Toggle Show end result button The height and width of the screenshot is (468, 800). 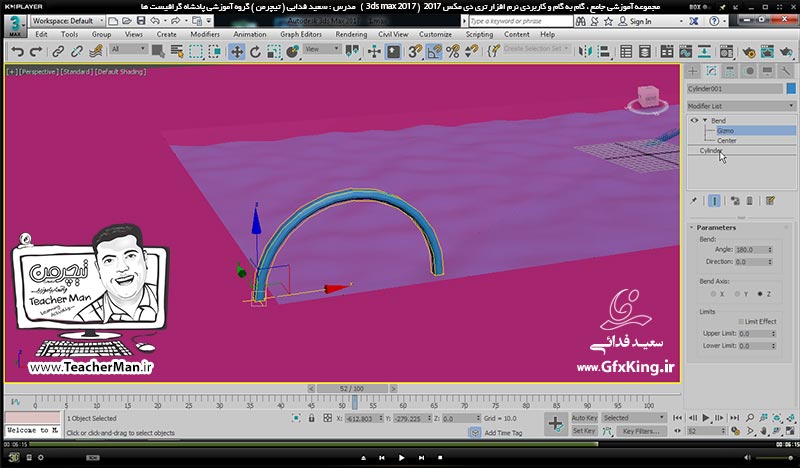pos(714,201)
